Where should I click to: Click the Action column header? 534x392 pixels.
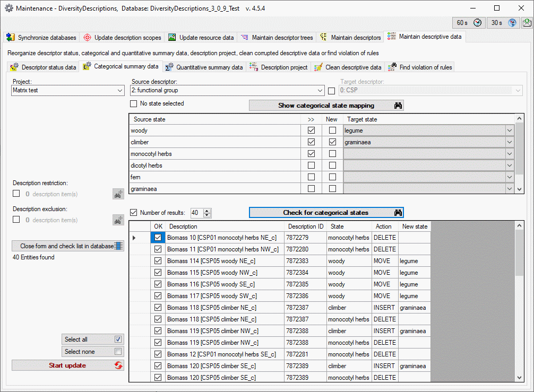[x=385, y=227]
